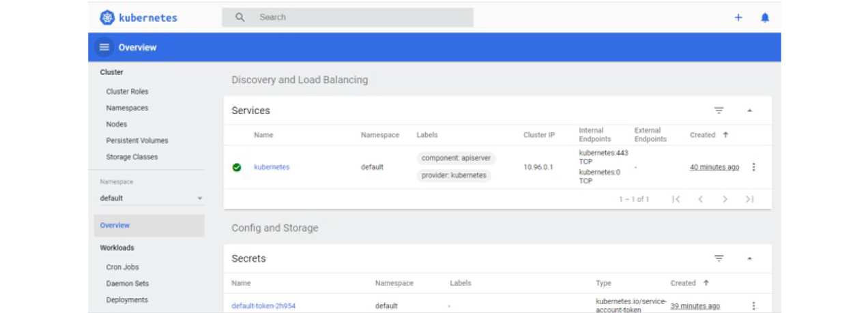868x313 pixels.
Task: Click the 1 – 1 of 1 pagination text
Action: 634,199
